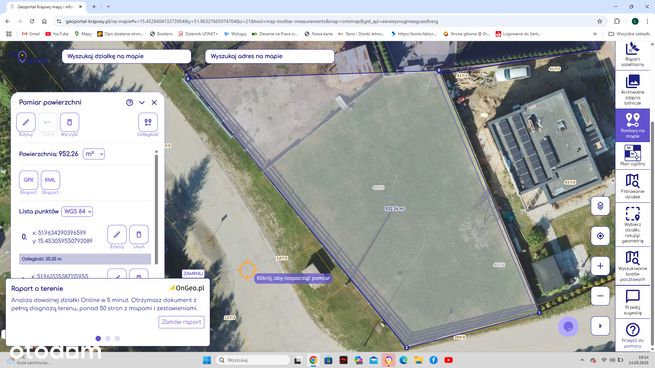Screen dimensions: 655x368
Task: Open the Dziennik UONET+ bookmark
Action: pos(198,34)
